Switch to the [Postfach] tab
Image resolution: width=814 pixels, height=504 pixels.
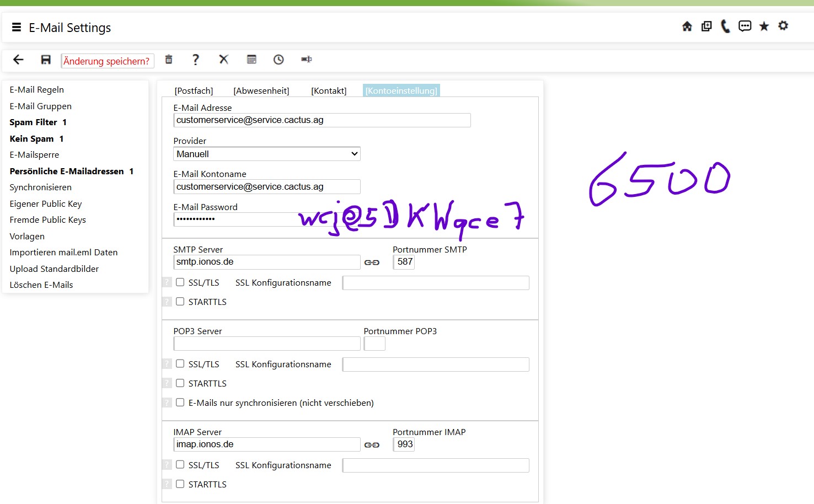[x=194, y=91]
